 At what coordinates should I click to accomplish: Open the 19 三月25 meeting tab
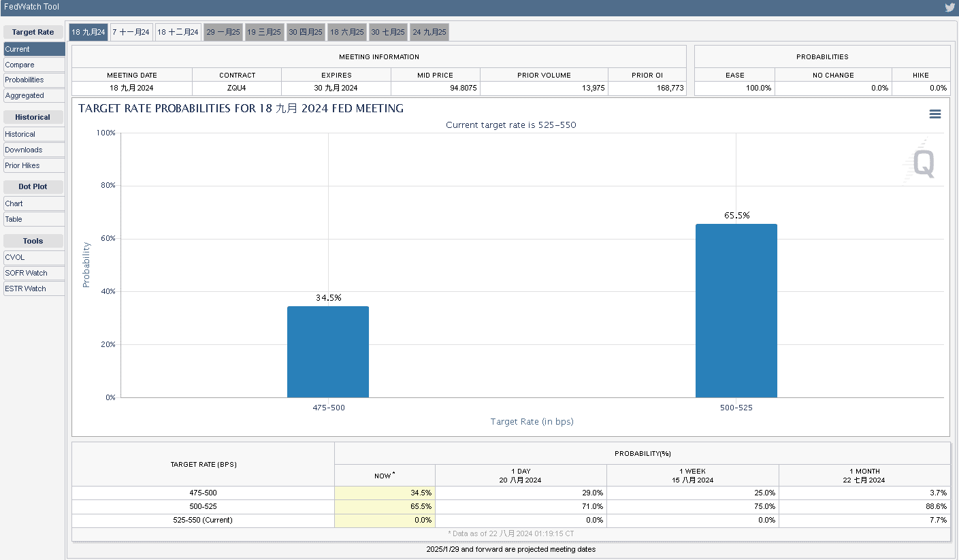click(x=264, y=32)
